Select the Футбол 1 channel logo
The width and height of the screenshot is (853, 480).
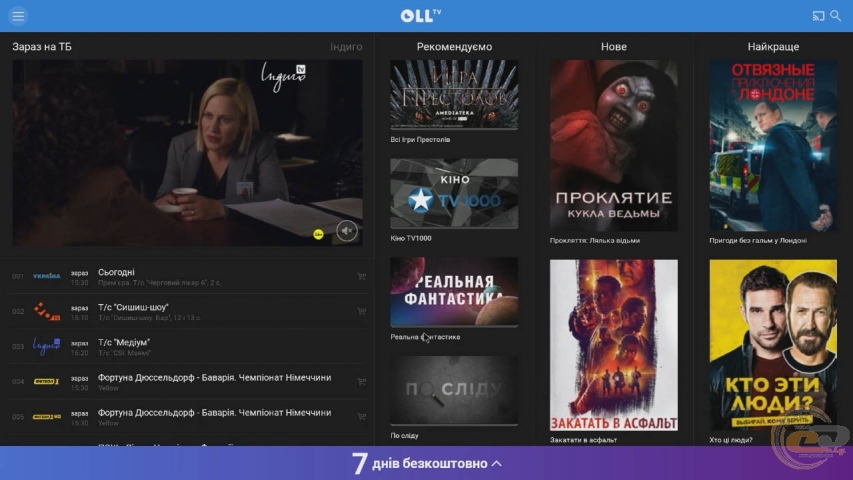[47, 381]
